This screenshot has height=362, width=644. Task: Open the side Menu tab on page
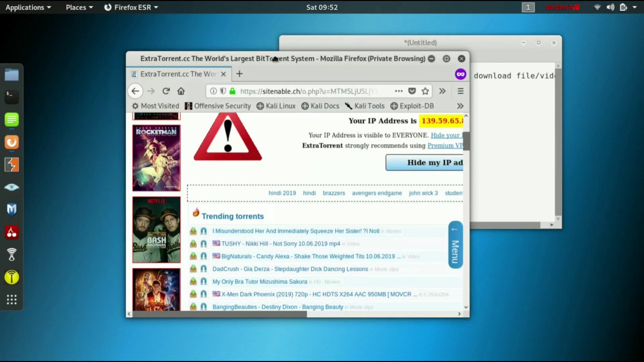point(455,245)
